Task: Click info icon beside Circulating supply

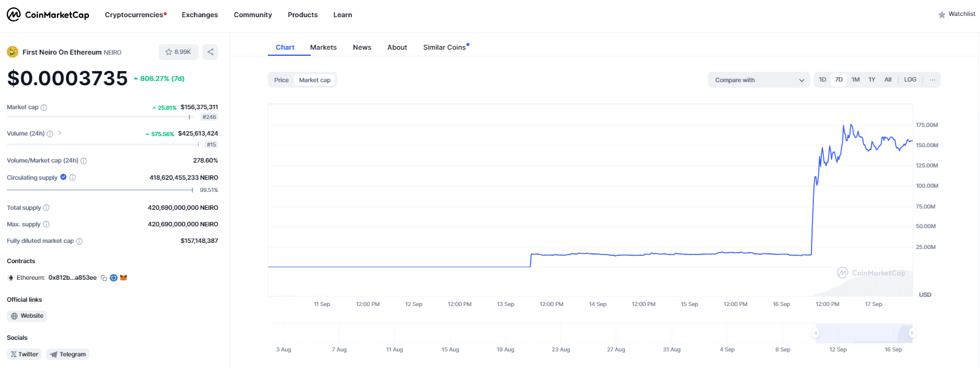Action: pos(72,178)
